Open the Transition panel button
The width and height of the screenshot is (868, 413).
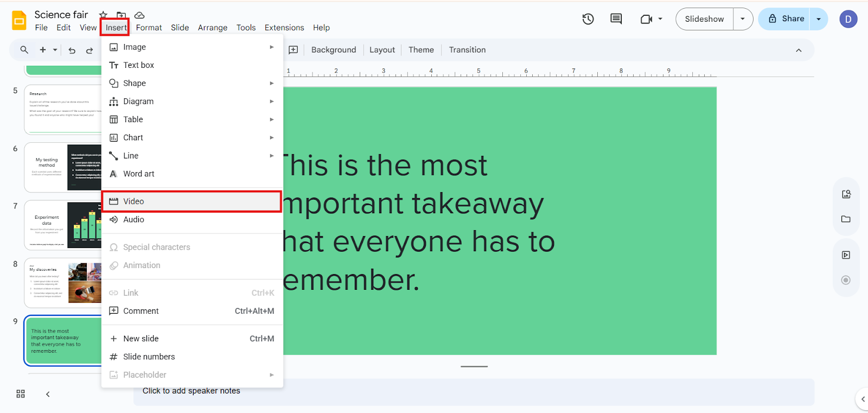pyautogui.click(x=467, y=50)
